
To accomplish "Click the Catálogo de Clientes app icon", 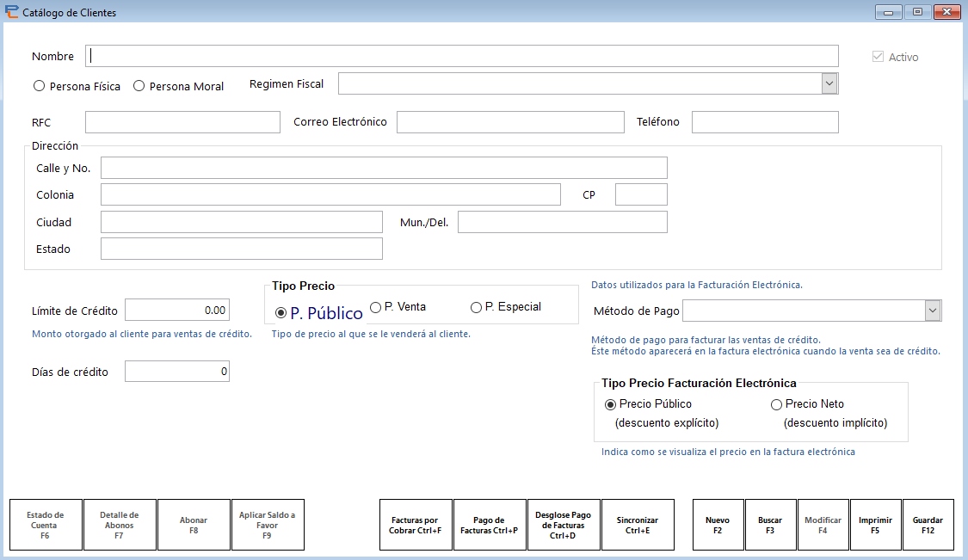I will [12, 12].
